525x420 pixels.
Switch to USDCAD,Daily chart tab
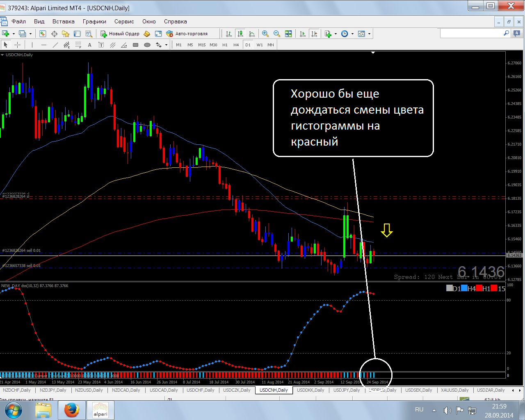164,390
